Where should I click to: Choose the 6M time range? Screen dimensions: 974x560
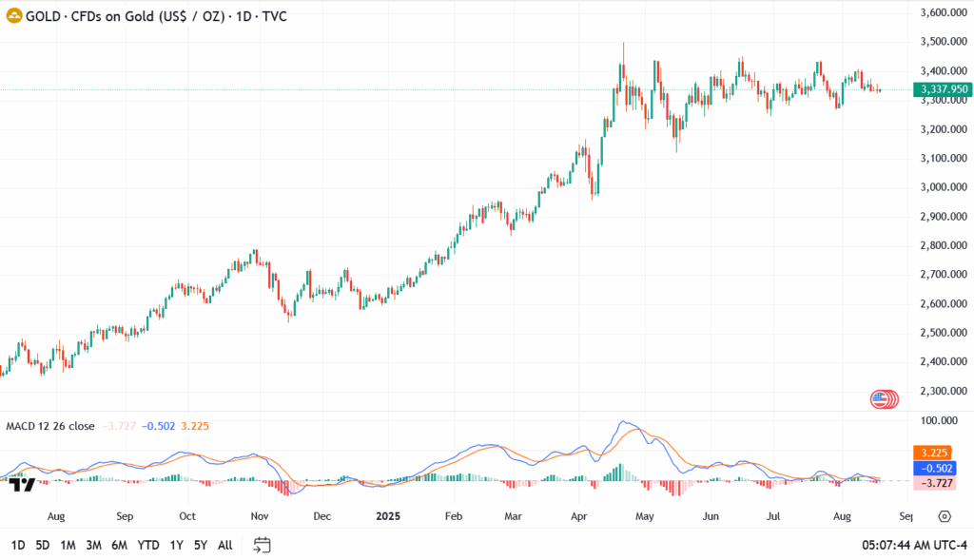point(119,545)
